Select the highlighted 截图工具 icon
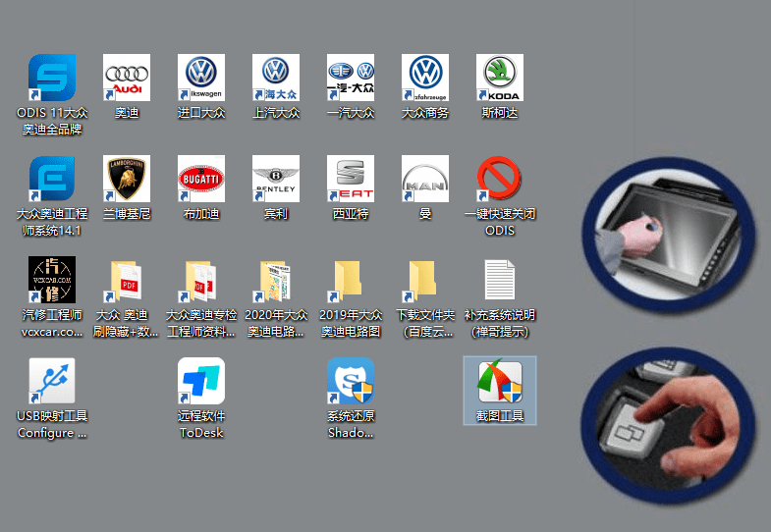771x532 pixels. click(500, 384)
